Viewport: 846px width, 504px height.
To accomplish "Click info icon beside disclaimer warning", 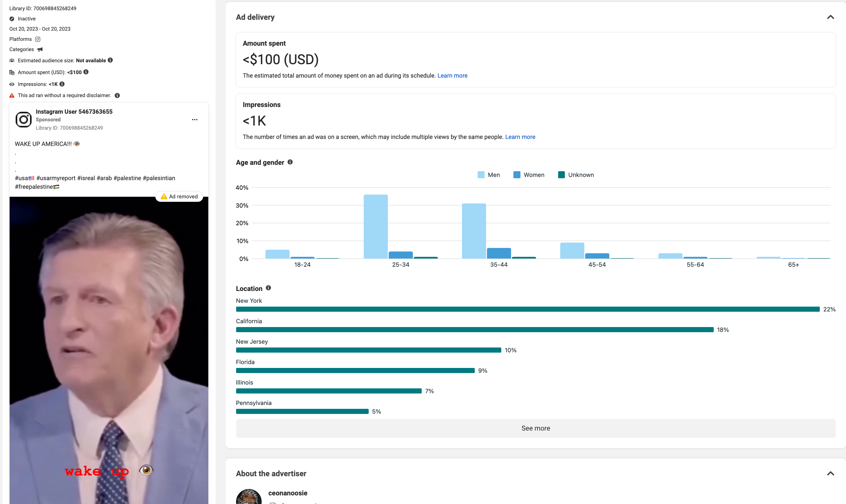I will pos(117,95).
